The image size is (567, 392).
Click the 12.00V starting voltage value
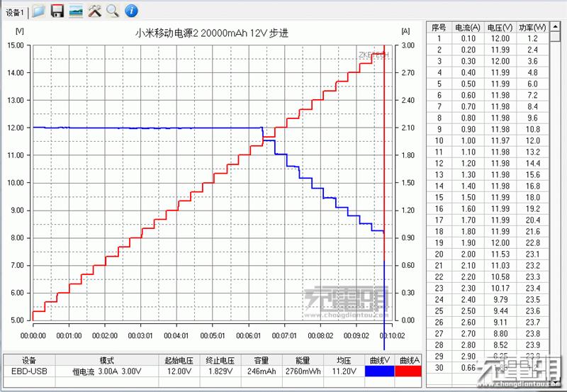(x=179, y=371)
